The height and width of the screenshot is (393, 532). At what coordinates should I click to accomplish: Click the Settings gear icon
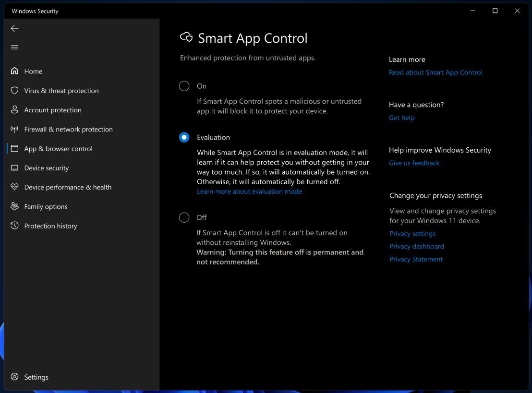click(x=14, y=377)
